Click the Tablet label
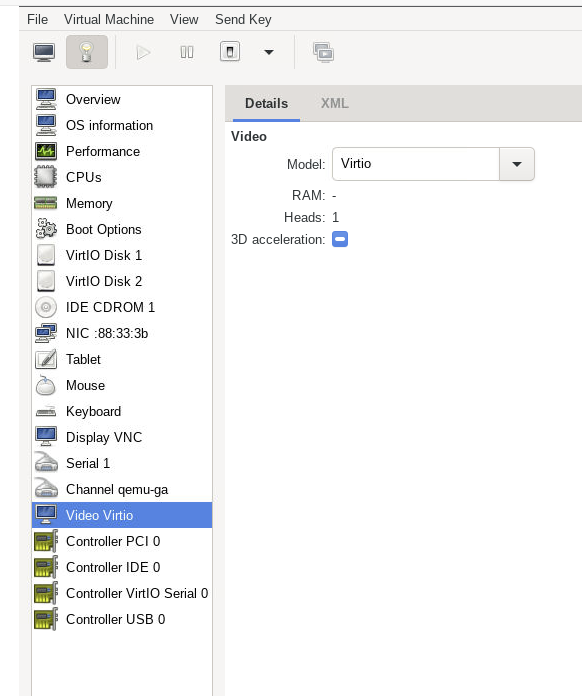The width and height of the screenshot is (582, 696). click(x=83, y=359)
